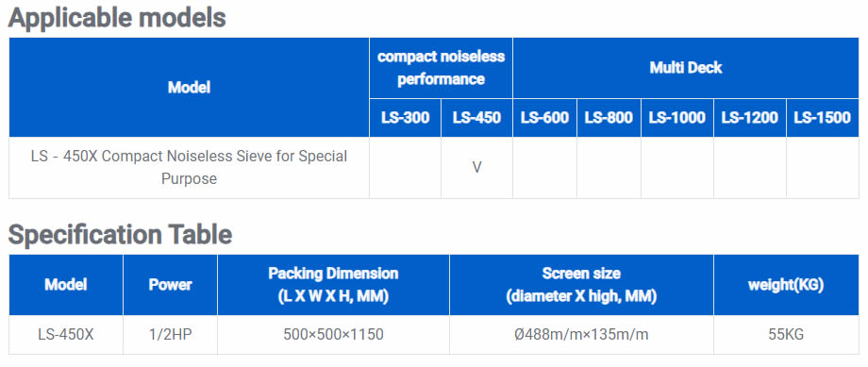Viewport: 868px width, 367px height.
Task: Click the LS-450X model cell
Action: coord(66,335)
